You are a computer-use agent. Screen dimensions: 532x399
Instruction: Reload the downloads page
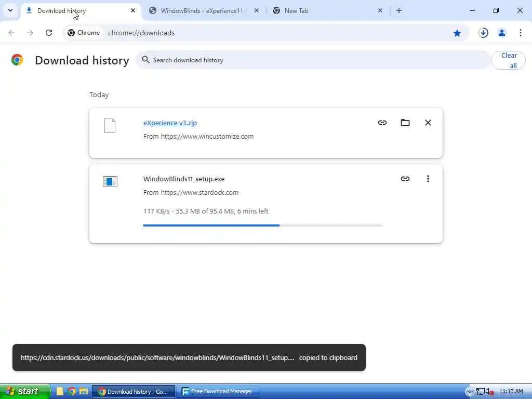click(49, 33)
